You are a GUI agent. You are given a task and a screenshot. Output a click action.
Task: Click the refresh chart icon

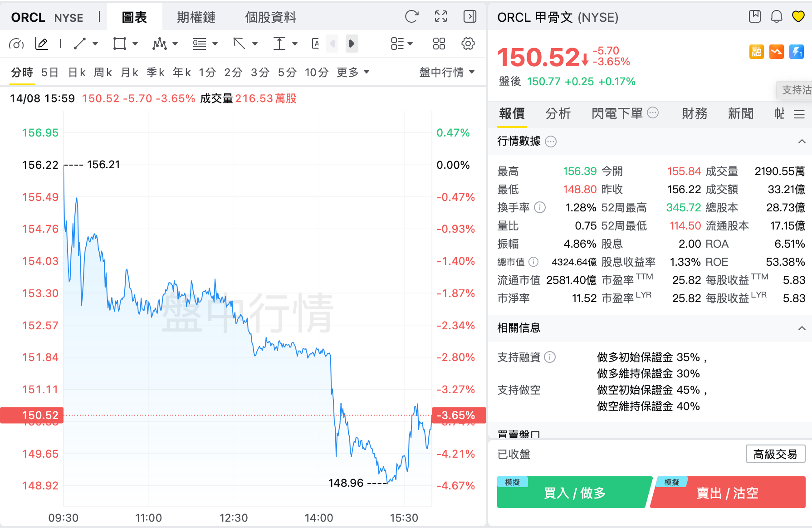pyautogui.click(x=411, y=17)
